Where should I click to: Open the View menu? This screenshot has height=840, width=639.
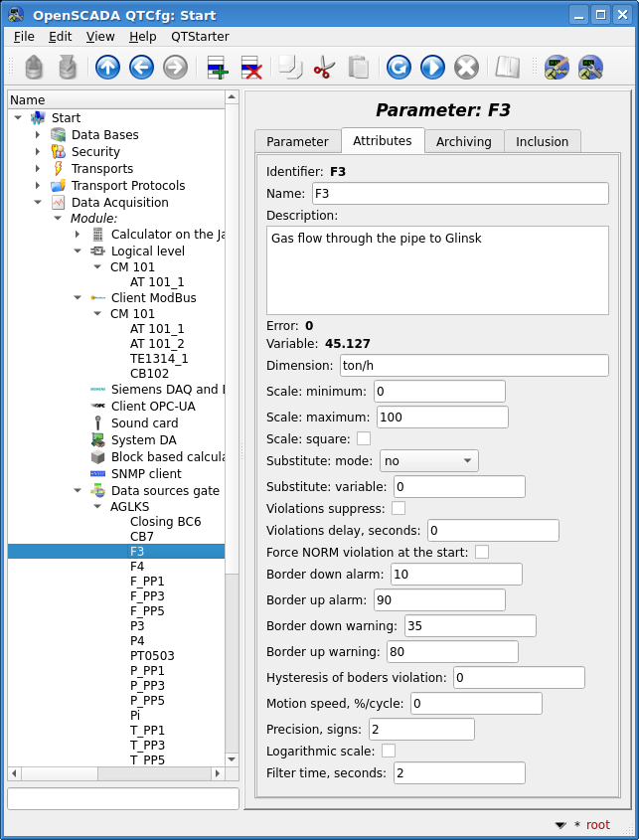100,37
